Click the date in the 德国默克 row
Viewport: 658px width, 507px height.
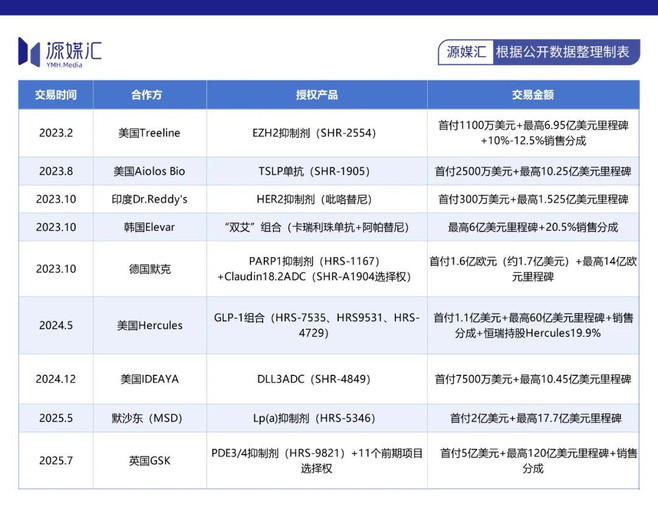[56, 269]
